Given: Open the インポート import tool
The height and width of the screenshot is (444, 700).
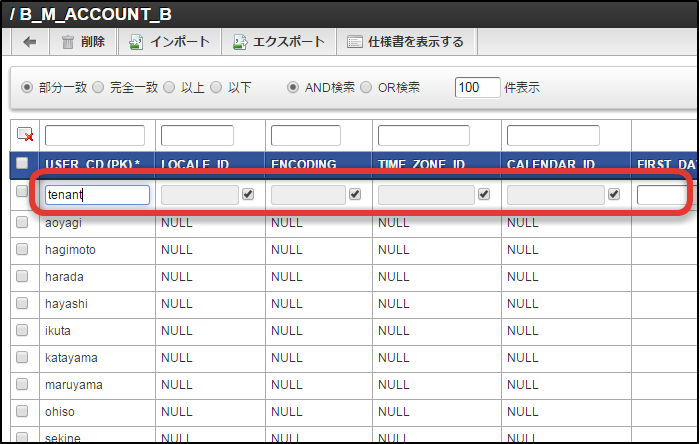Looking at the screenshot, I should (169, 42).
